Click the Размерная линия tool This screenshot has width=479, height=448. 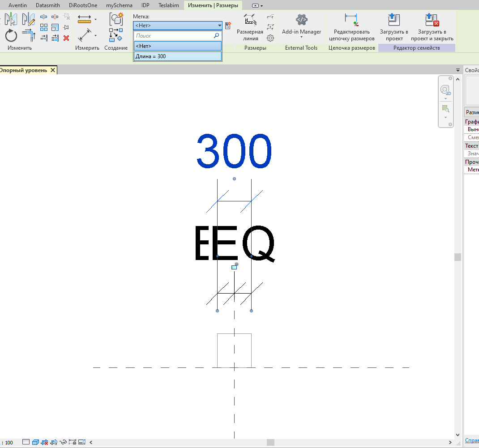250,27
